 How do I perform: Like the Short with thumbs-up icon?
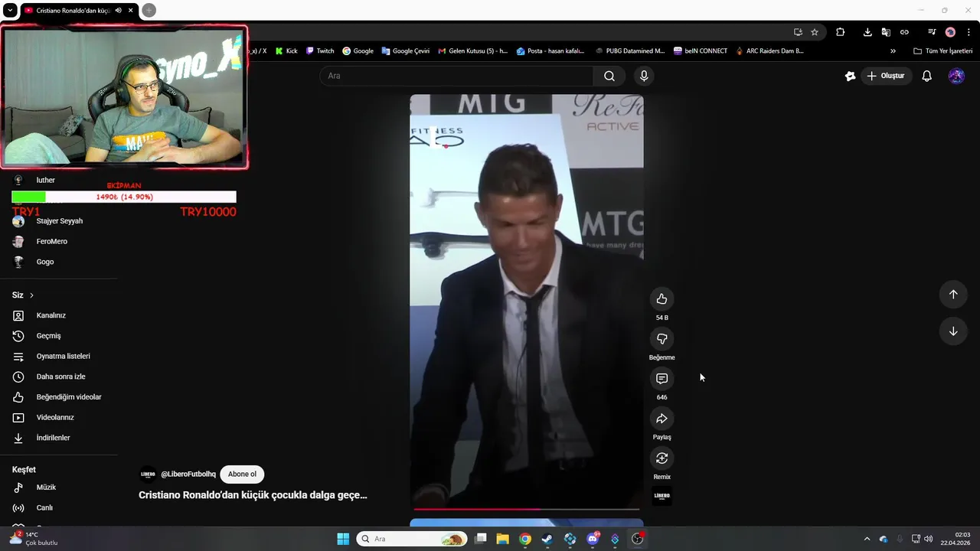coord(661,299)
